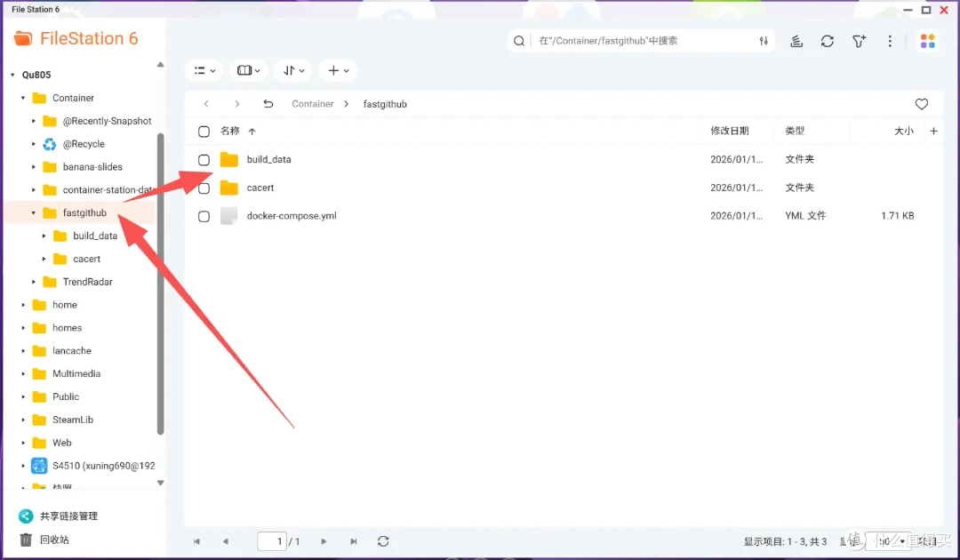Open the sort order dropdown
This screenshot has height=560, width=960.
point(293,70)
